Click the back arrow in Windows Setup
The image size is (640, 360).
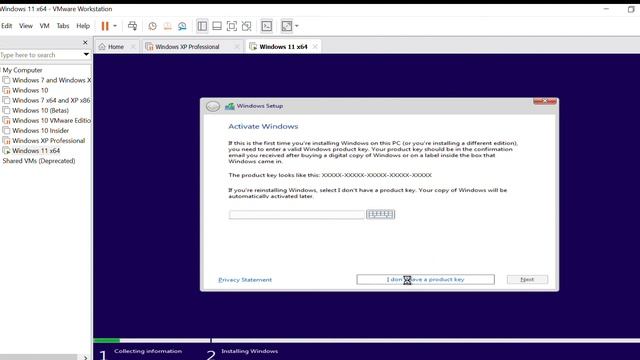tap(213, 106)
